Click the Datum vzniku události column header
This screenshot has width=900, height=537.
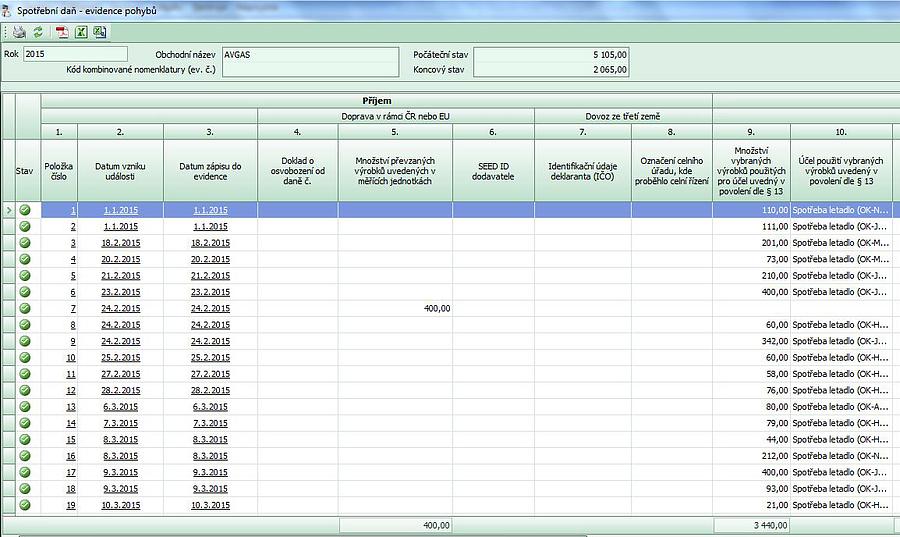(x=120, y=170)
